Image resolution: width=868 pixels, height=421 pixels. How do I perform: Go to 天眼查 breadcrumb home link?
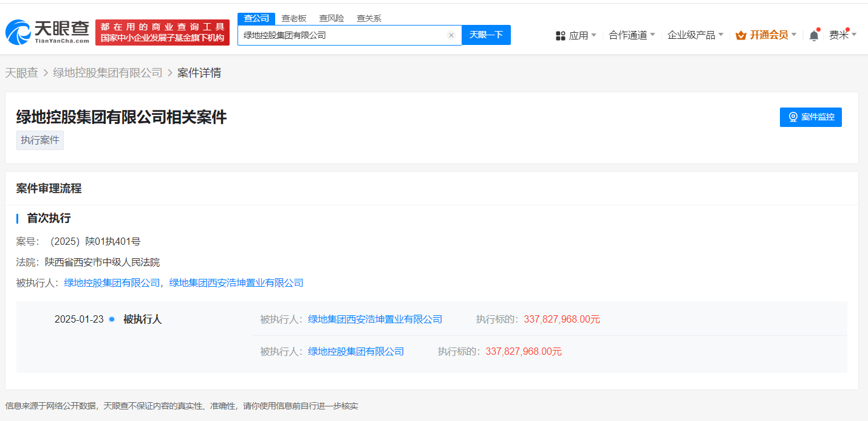click(22, 73)
